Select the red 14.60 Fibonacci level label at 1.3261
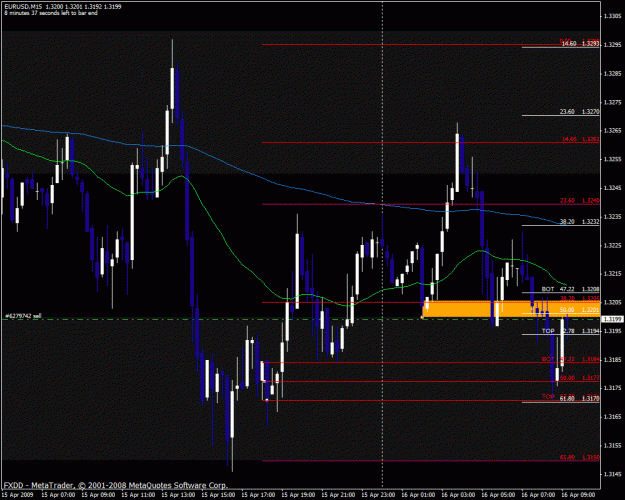The height and width of the screenshot is (500, 625). click(x=580, y=139)
